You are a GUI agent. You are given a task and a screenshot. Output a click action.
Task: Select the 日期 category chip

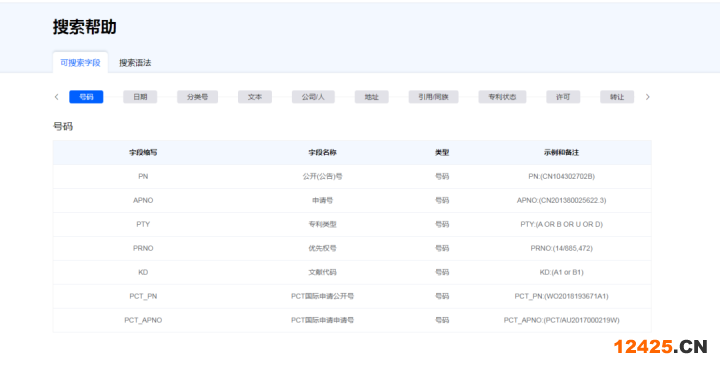(x=140, y=97)
